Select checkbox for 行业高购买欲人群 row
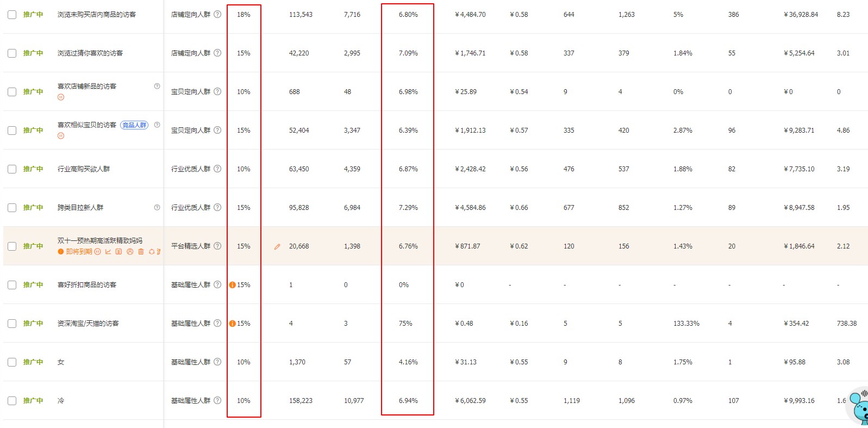The image size is (868, 428). 12,169
